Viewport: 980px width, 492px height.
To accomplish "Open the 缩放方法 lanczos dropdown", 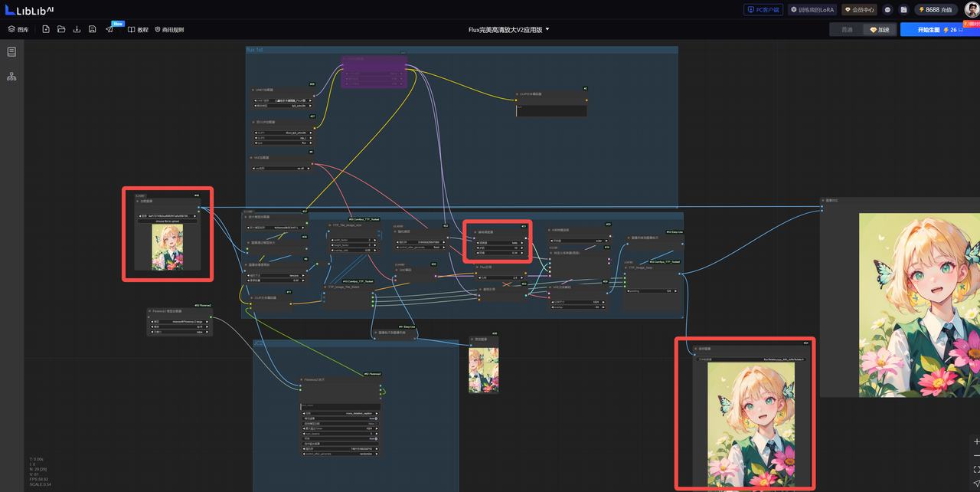I will (276, 275).
